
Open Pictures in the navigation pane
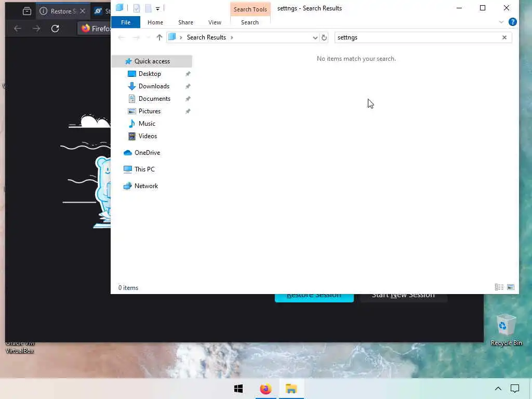point(149,111)
